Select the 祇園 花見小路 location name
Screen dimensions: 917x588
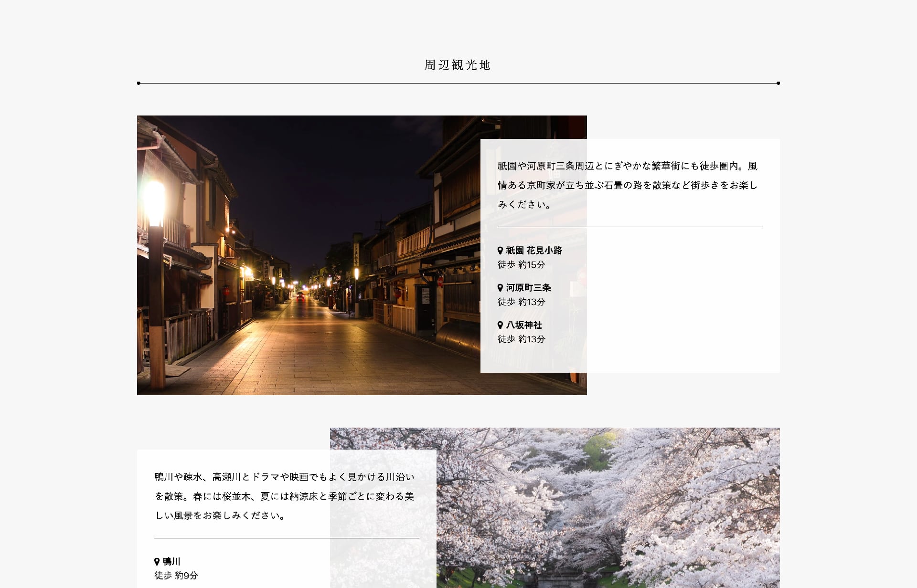(x=534, y=250)
